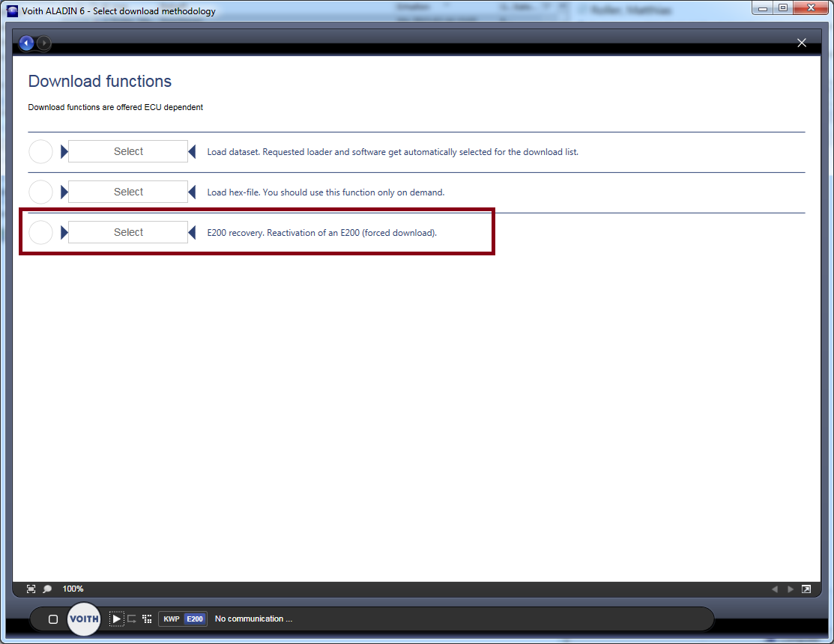
Task: Go to previous page with the bottom-right left arrow
Action: tap(775, 589)
